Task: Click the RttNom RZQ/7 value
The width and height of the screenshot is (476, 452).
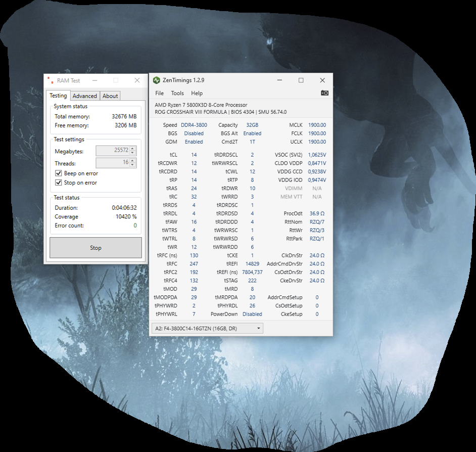Action: pyautogui.click(x=317, y=222)
